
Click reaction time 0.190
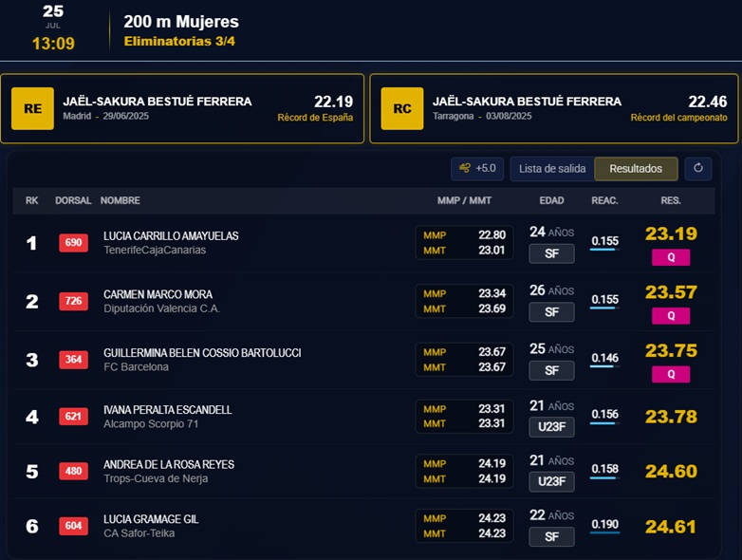click(604, 525)
